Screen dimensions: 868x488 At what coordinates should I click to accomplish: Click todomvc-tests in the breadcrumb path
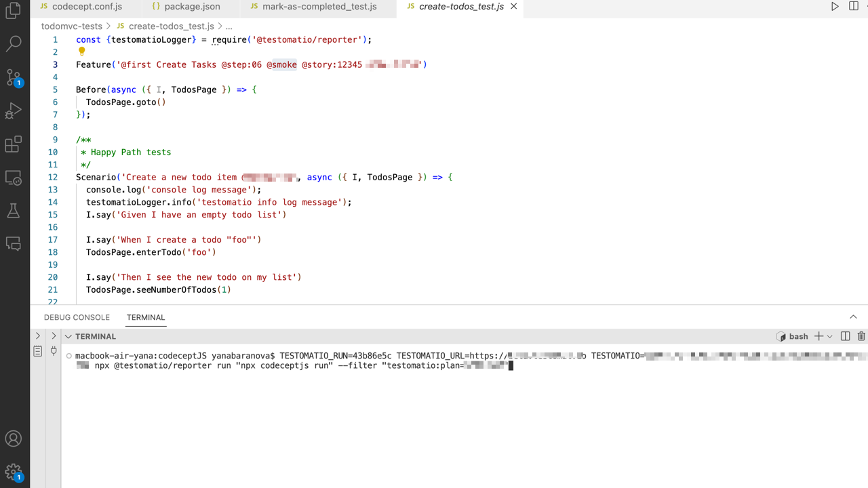pyautogui.click(x=71, y=26)
